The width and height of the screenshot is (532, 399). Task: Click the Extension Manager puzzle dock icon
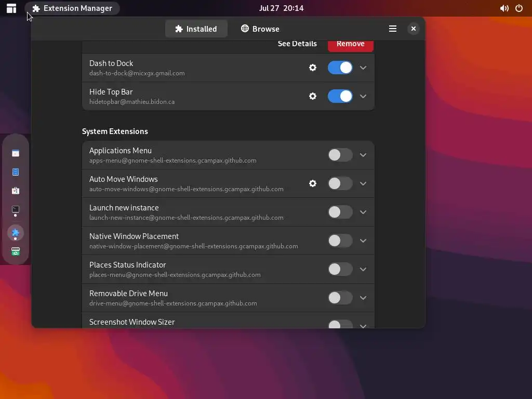pos(16,233)
